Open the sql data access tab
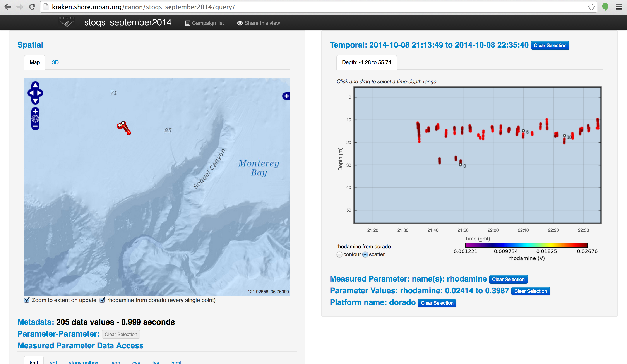This screenshot has height=364, width=627. click(x=53, y=362)
